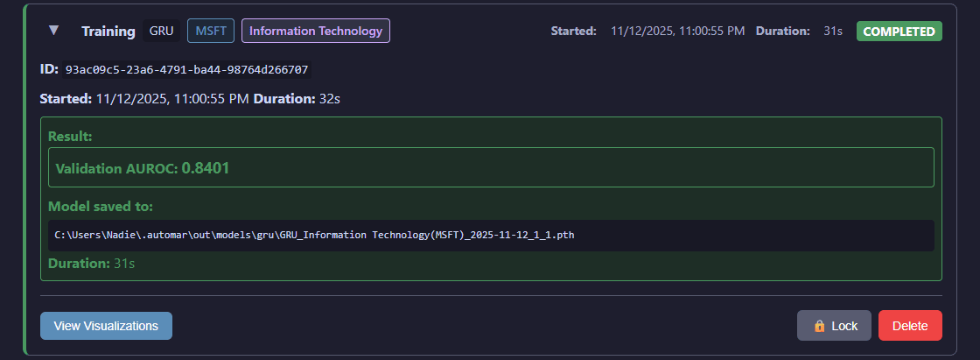Image resolution: width=980 pixels, height=360 pixels.
Task: Click the Information Technology sector tag
Action: 316,31
